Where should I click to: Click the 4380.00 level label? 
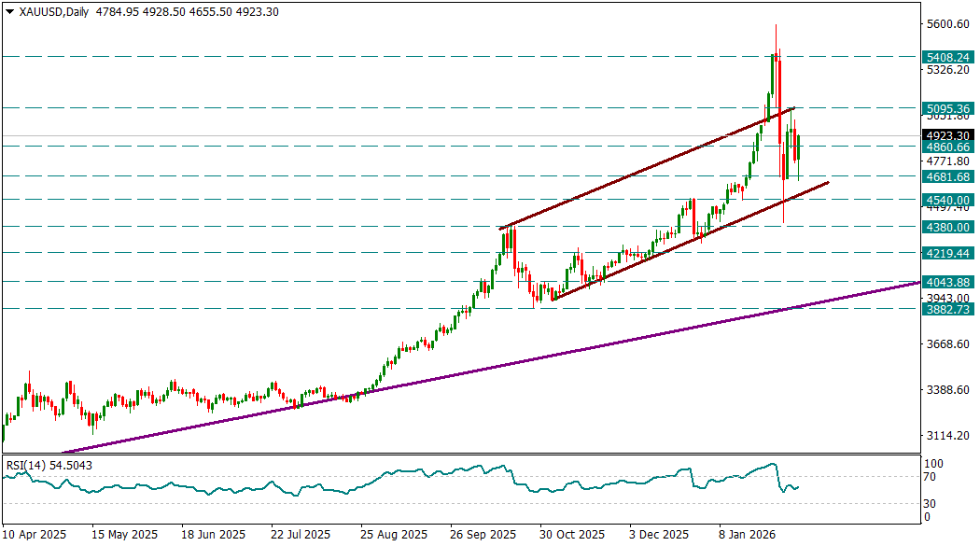click(946, 227)
